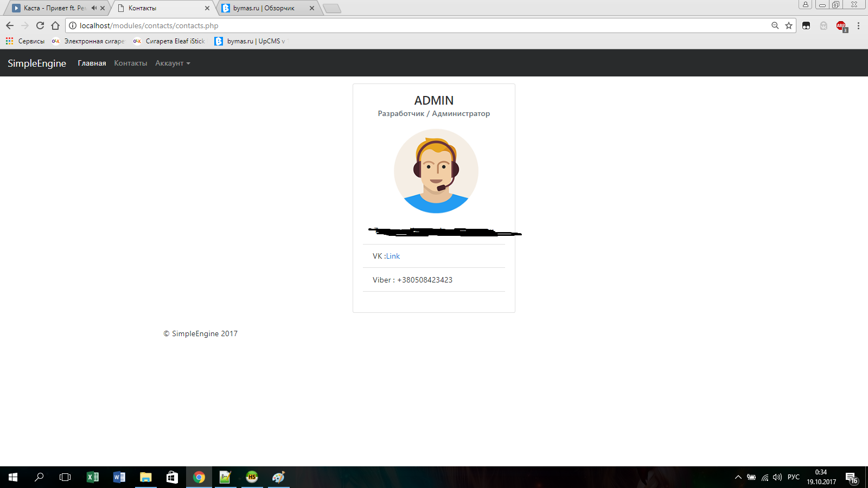
Task: Expand the Аккаунт dropdown menu
Action: tap(173, 63)
